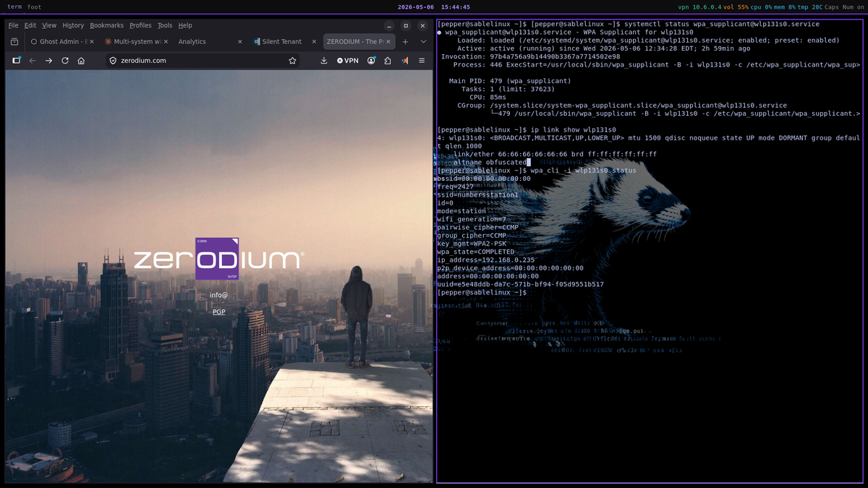Click the ssid=numbersstation1 line in terminal
The image size is (868, 488).
pyautogui.click(x=477, y=194)
